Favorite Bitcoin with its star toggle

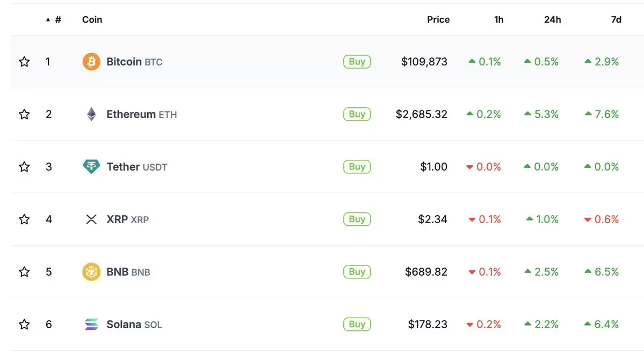[x=24, y=62]
